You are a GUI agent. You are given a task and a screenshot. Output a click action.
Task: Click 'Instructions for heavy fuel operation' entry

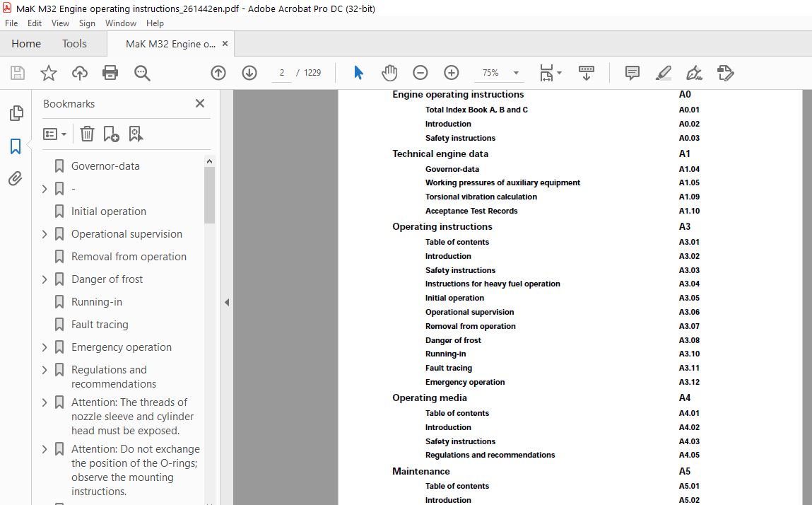tap(493, 284)
